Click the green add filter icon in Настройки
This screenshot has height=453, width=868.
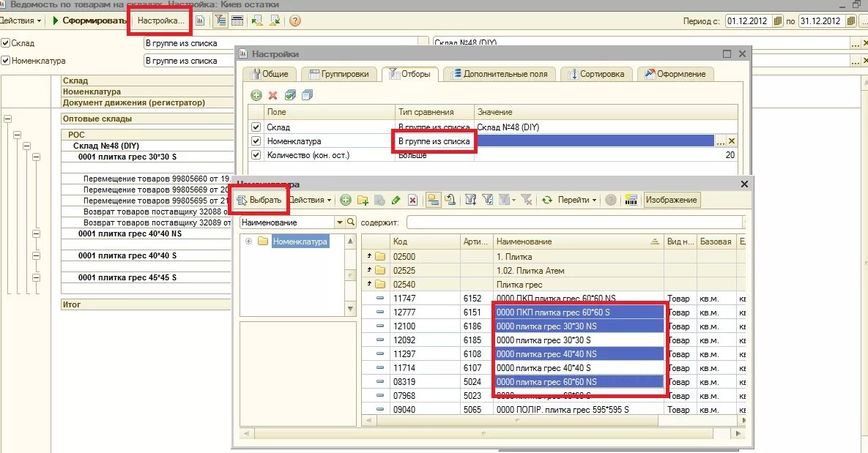256,95
